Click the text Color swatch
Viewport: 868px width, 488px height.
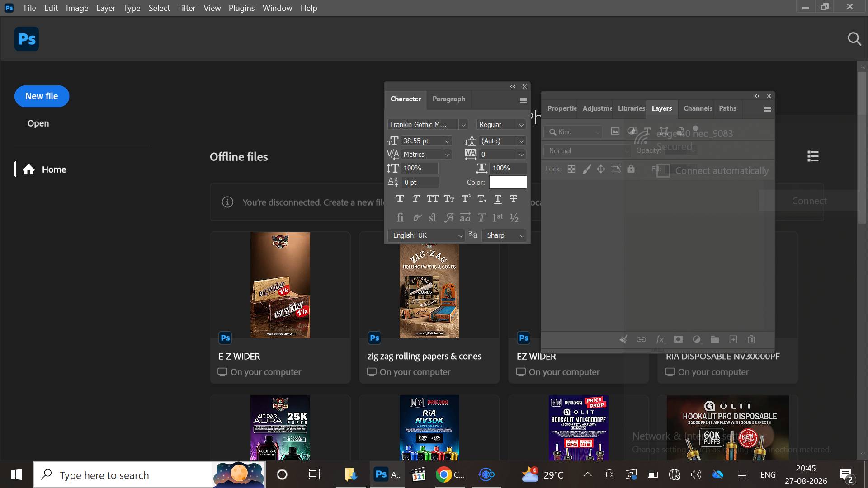click(508, 182)
